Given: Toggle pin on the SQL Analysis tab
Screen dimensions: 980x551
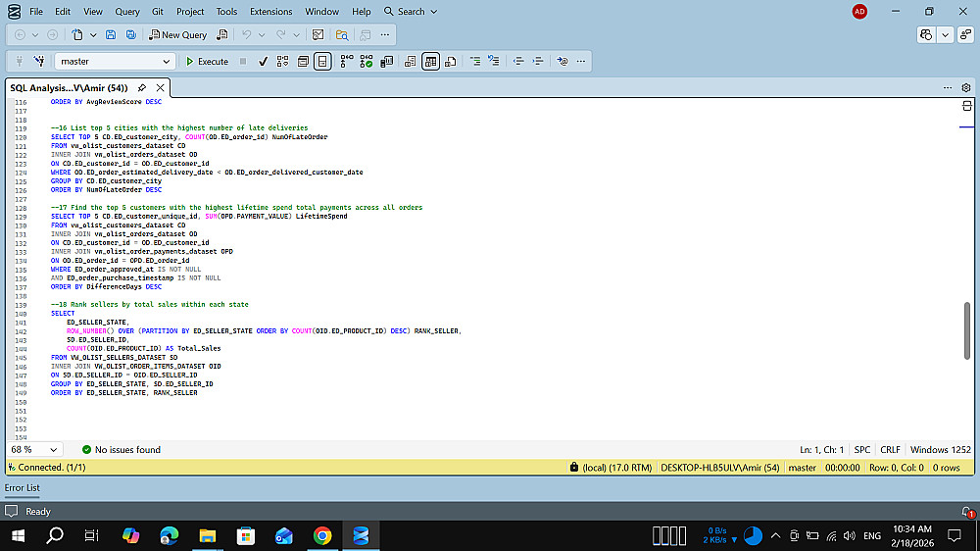Looking at the screenshot, I should pyautogui.click(x=142, y=88).
